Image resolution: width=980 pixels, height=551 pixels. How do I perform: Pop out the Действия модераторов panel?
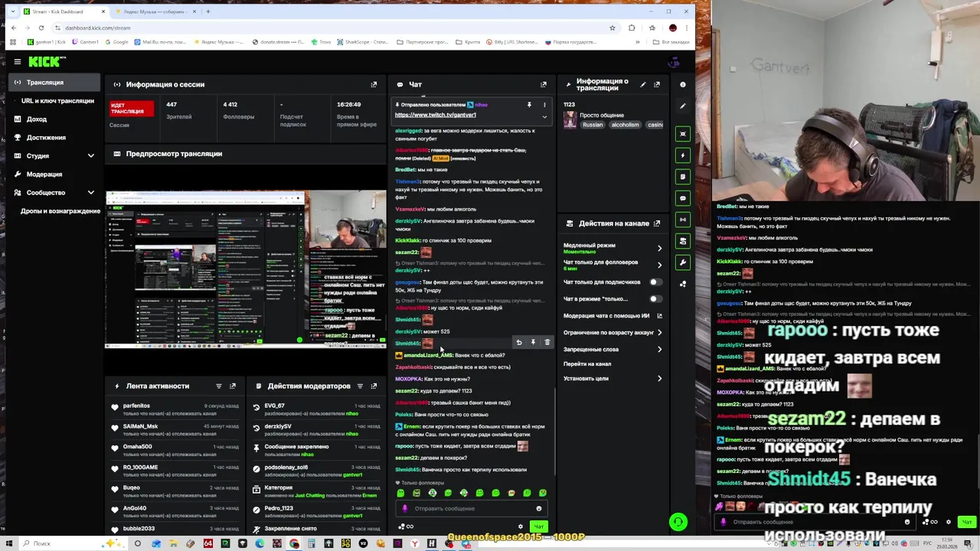374,386
